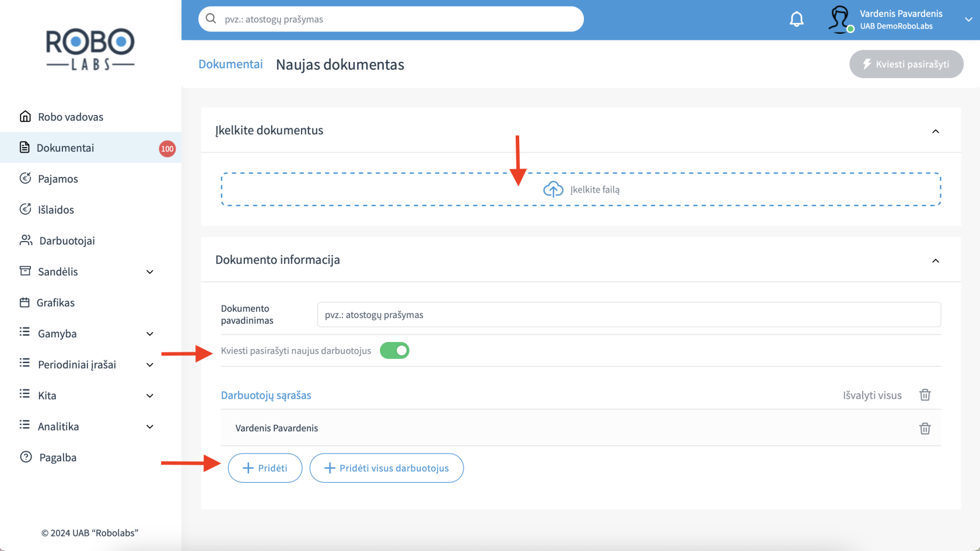Click the red 100 badge on Dokumentai
Screen dimensions: 980x551
point(167,148)
